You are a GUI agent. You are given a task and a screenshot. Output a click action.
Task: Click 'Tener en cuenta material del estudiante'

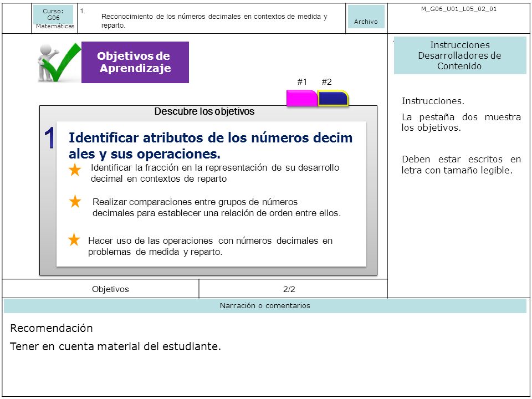point(115,346)
